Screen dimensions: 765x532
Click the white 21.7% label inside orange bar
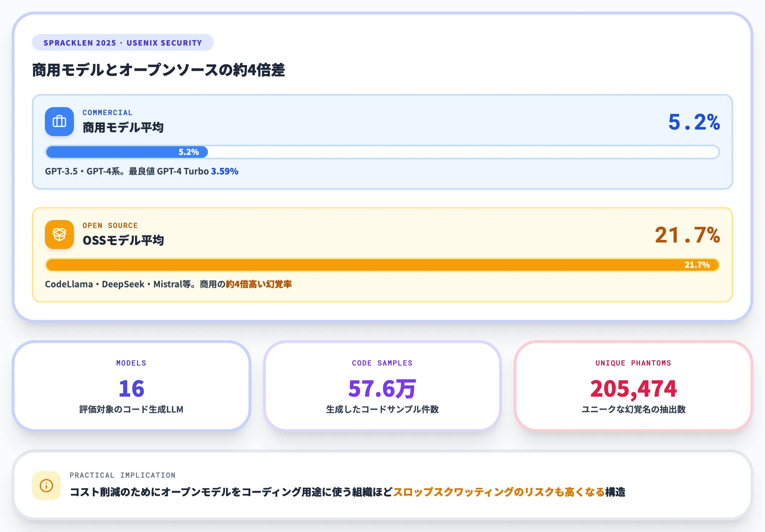point(697,265)
